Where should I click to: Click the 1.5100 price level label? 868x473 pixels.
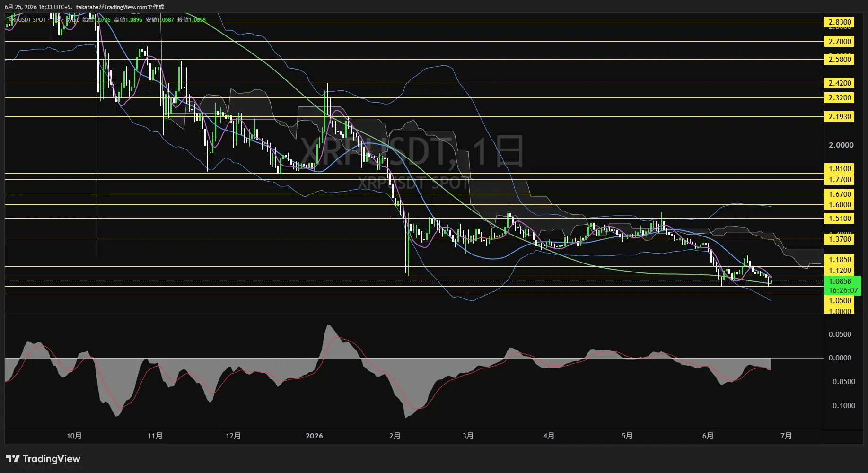tap(840, 219)
